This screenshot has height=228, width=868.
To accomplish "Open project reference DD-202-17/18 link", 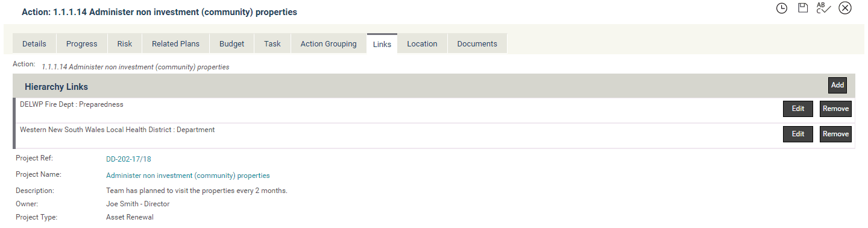I will (128, 159).
